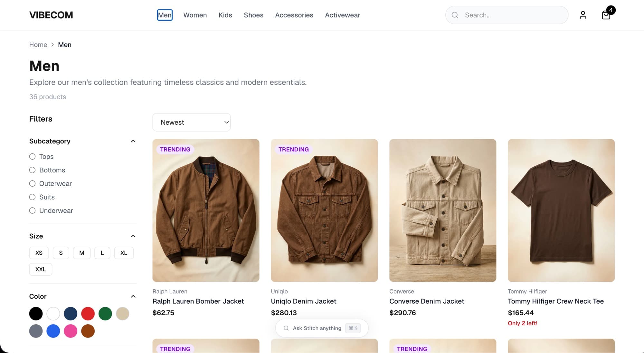Image resolution: width=644 pixels, height=353 pixels.
Task: Filter by gray color swatch
Action: click(36, 331)
